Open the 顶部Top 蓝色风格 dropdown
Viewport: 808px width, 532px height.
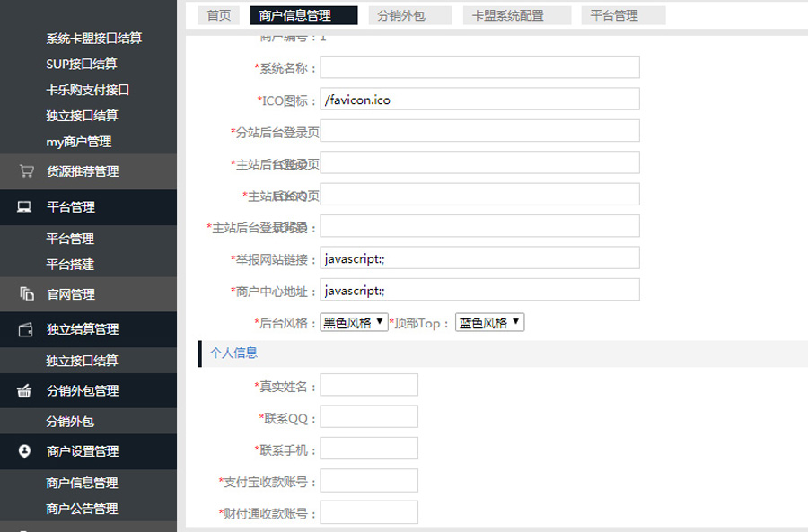(x=489, y=323)
